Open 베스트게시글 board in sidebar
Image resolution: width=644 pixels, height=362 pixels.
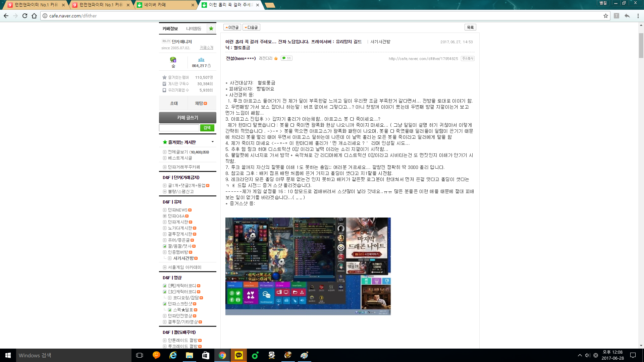180,158
